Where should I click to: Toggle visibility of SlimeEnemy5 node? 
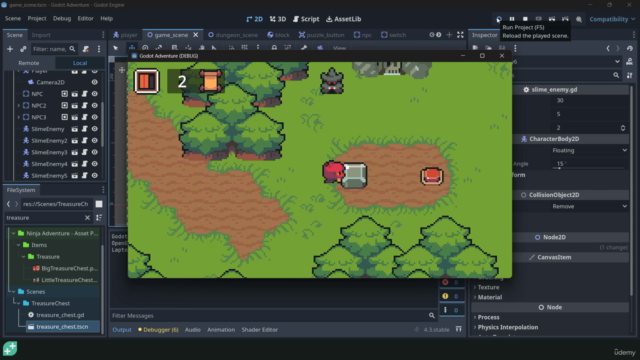tap(95, 176)
